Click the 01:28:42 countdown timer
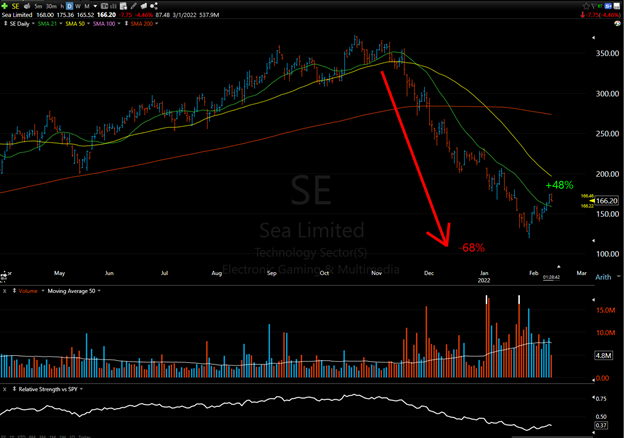Screen dimensions: 624x438 pos(551,277)
